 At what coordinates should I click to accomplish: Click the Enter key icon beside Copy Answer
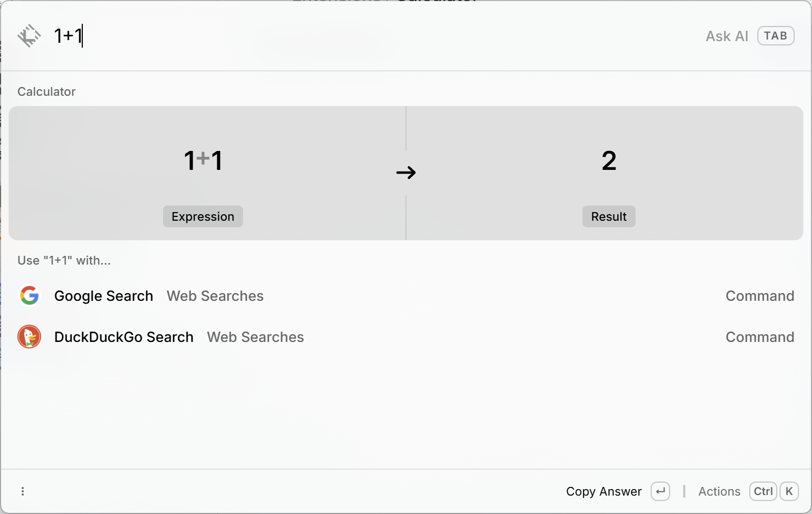coord(660,491)
